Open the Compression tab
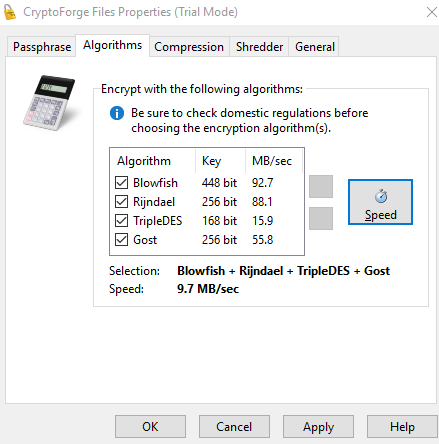Image resolution: width=439 pixels, height=444 pixels. point(189,47)
